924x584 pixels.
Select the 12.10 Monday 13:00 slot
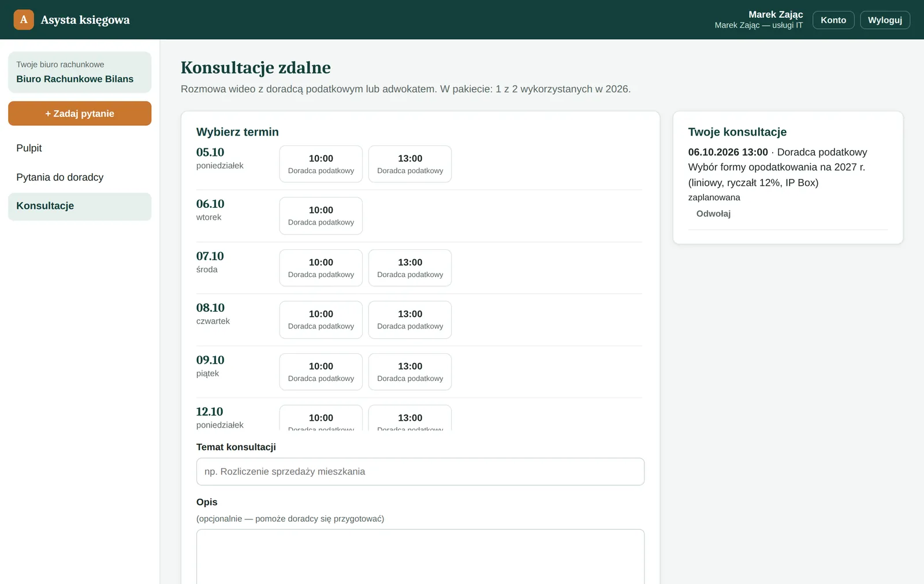[x=410, y=418]
